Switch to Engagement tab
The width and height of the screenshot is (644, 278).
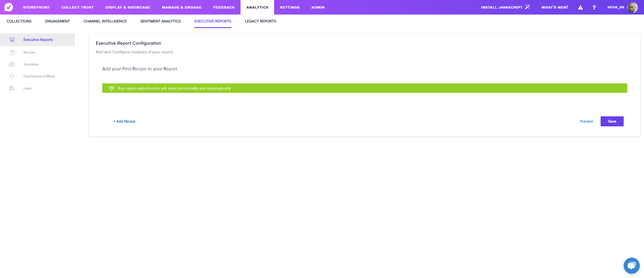click(x=58, y=21)
